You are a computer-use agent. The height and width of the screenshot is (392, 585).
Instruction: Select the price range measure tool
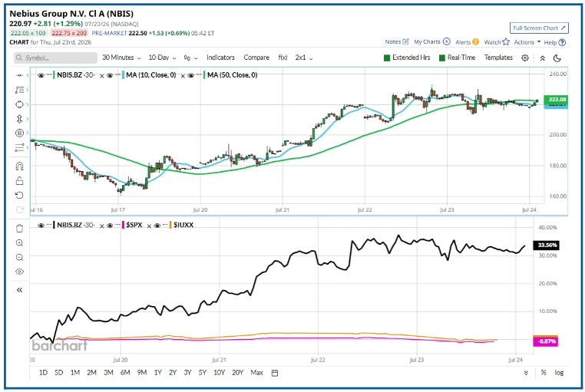pos(19,119)
